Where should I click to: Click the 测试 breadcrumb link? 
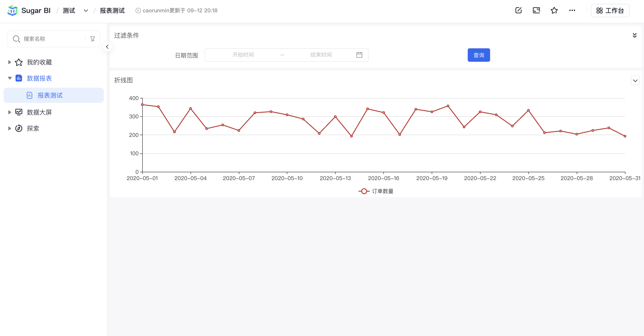[x=69, y=11]
